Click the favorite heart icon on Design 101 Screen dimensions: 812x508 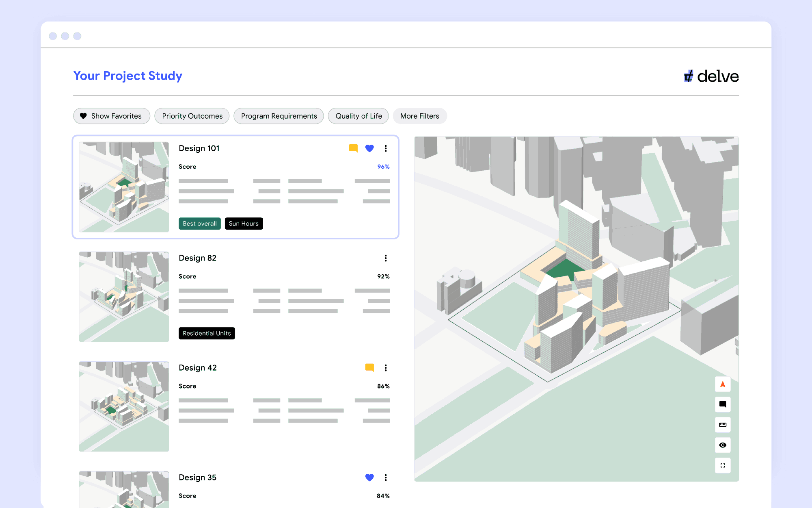[369, 148]
